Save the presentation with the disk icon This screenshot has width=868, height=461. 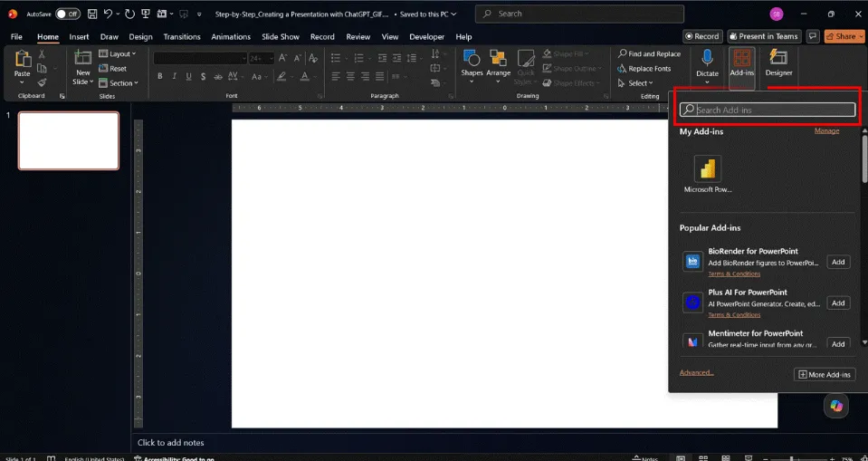(92, 14)
